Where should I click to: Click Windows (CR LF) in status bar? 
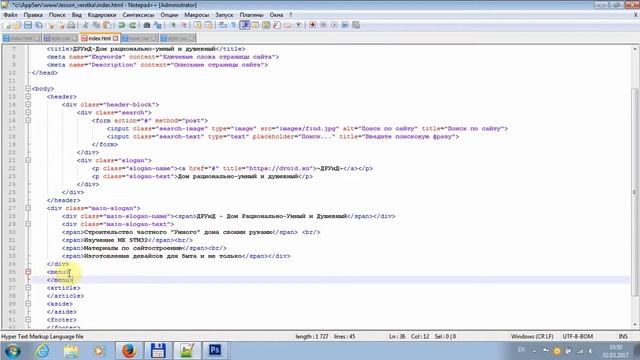tap(532, 337)
